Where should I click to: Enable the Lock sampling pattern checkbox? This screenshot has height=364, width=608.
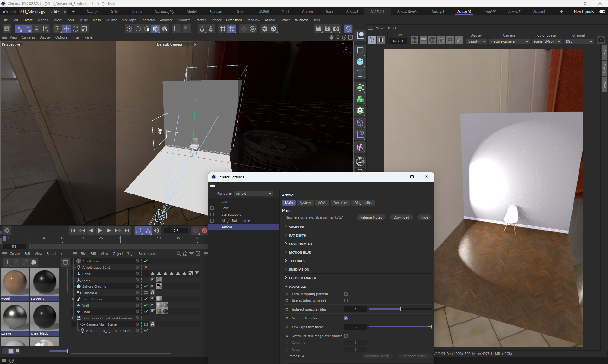346,294
